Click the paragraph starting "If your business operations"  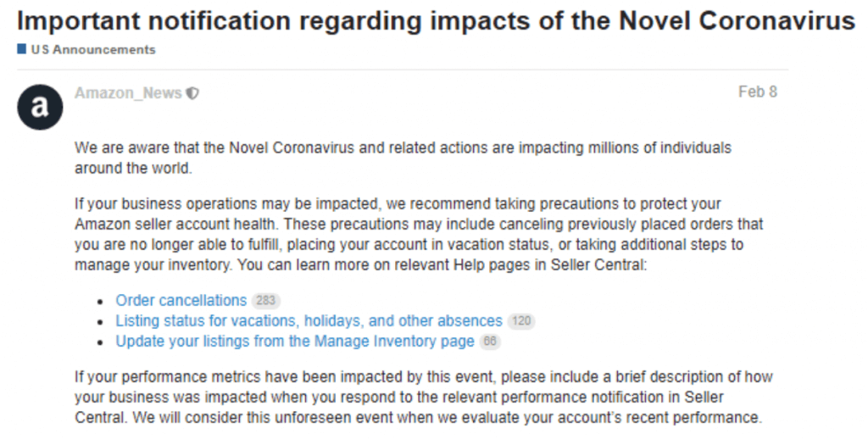419,234
